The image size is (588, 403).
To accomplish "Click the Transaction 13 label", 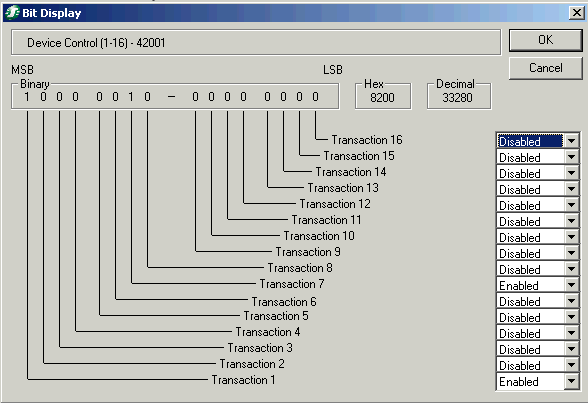I will pos(343,188).
